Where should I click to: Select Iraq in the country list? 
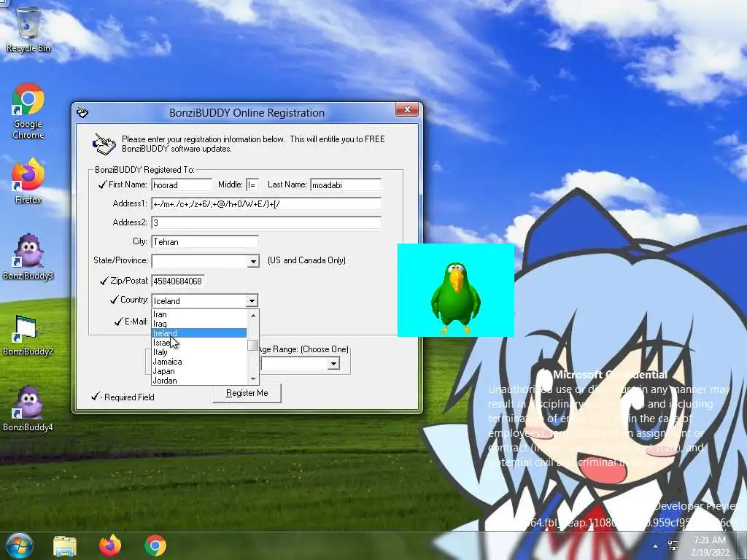(x=199, y=324)
